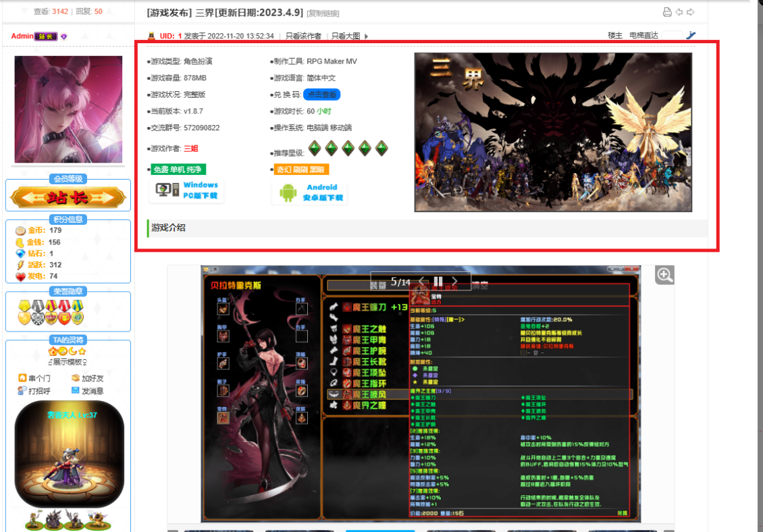Click the 打招呼 greeting icon
Screen dimensions: 763x532
point(22,390)
